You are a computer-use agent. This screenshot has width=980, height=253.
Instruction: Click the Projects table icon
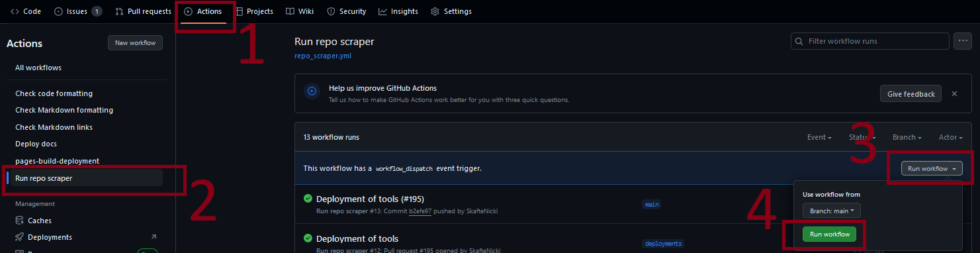coord(239,11)
